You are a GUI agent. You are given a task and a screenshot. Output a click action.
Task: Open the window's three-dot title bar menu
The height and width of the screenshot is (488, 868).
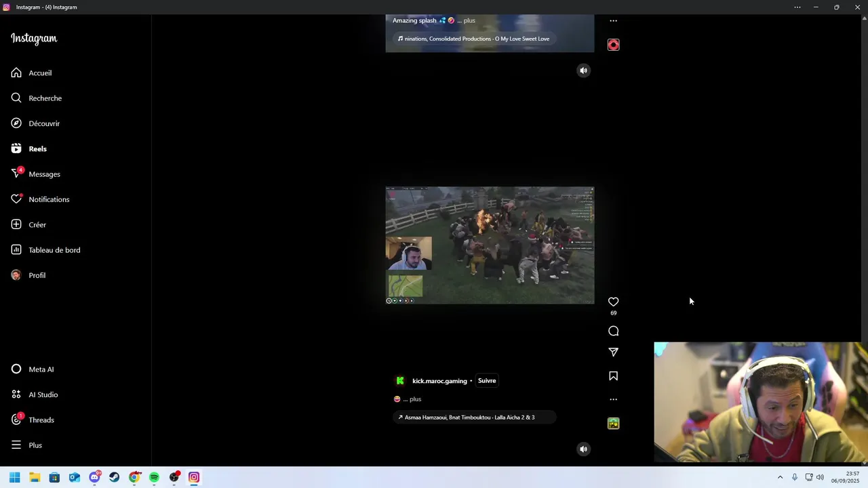797,7
